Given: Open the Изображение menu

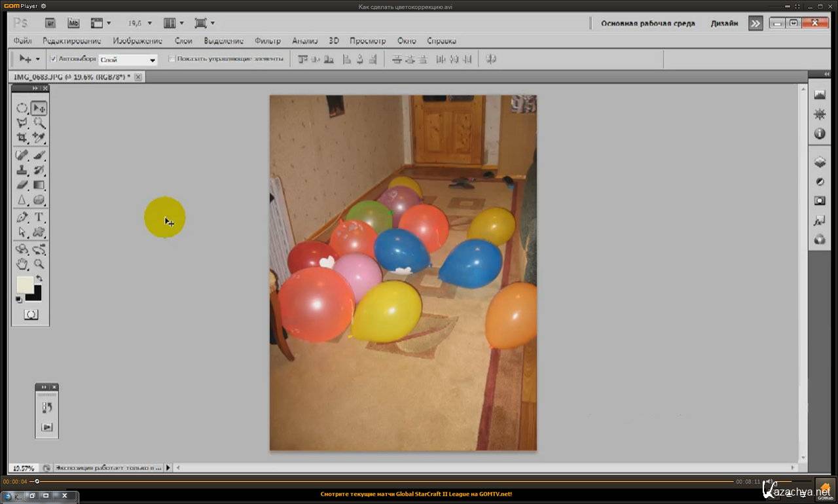Looking at the screenshot, I should (137, 41).
